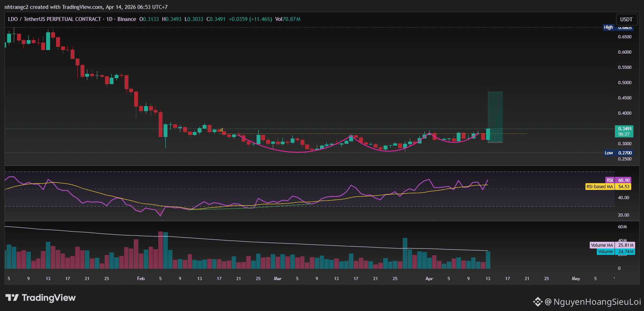Click the "Vol70.87M" volume readout
The image size is (644, 311).
pyautogui.click(x=288, y=19)
